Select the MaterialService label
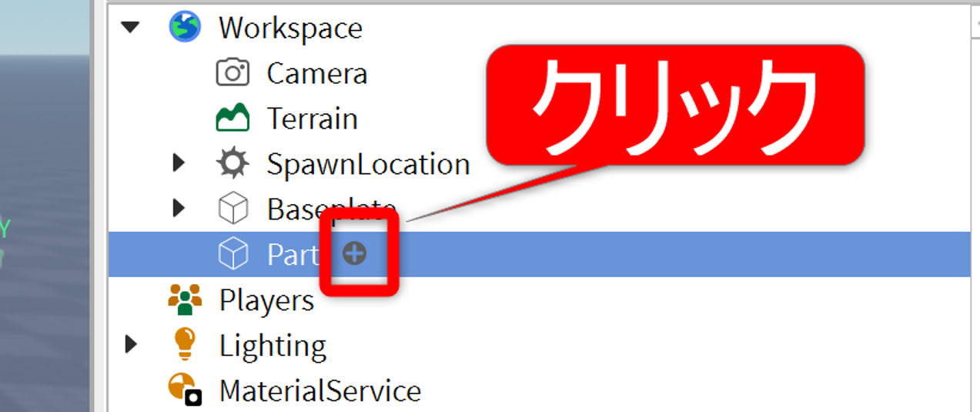Viewport: 980px width, 412px height. click(320, 390)
